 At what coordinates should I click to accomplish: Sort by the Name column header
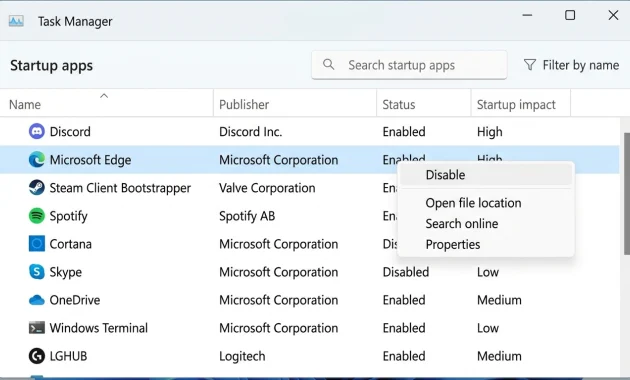[x=106, y=103]
